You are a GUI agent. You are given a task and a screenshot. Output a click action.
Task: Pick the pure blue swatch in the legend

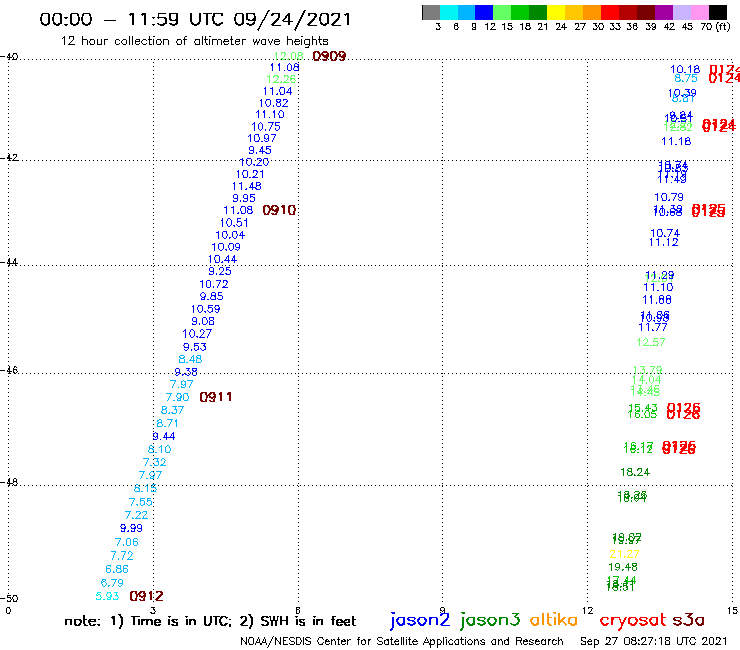485,12
